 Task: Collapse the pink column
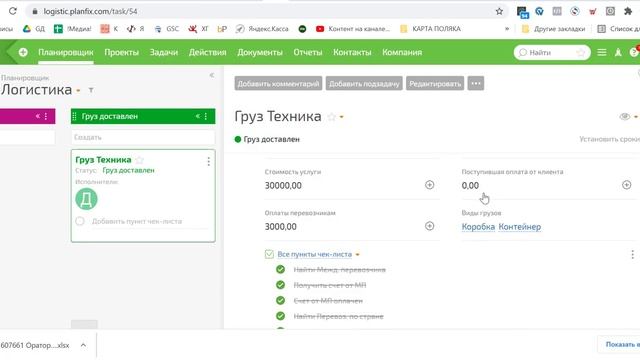tap(38, 116)
